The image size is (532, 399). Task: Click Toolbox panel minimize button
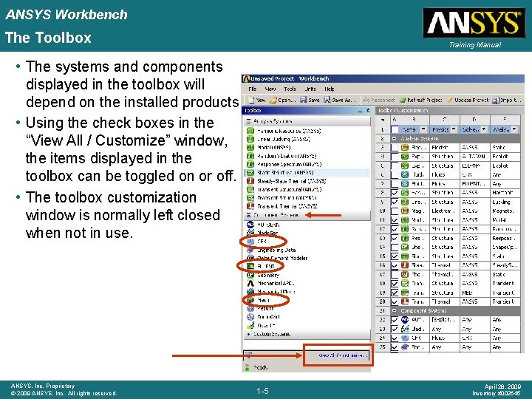(360, 111)
